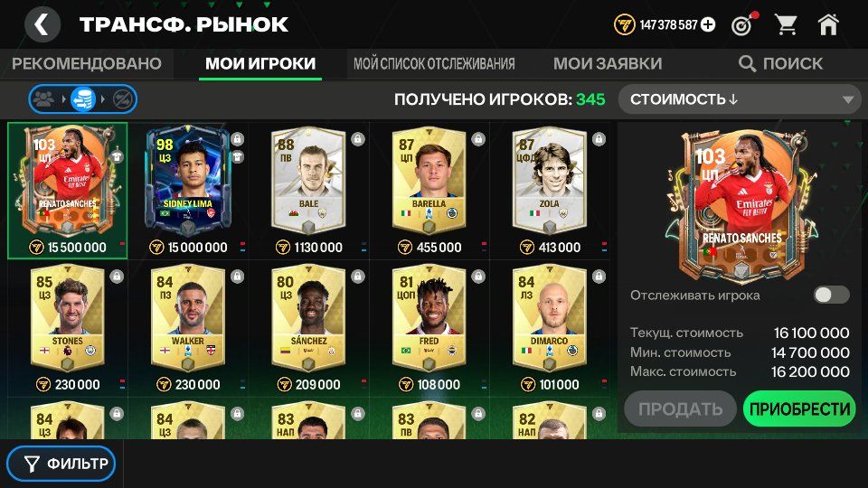This screenshot has width=868, height=488.
Task: Switch to the Рекомендовано tab
Action: click(87, 63)
